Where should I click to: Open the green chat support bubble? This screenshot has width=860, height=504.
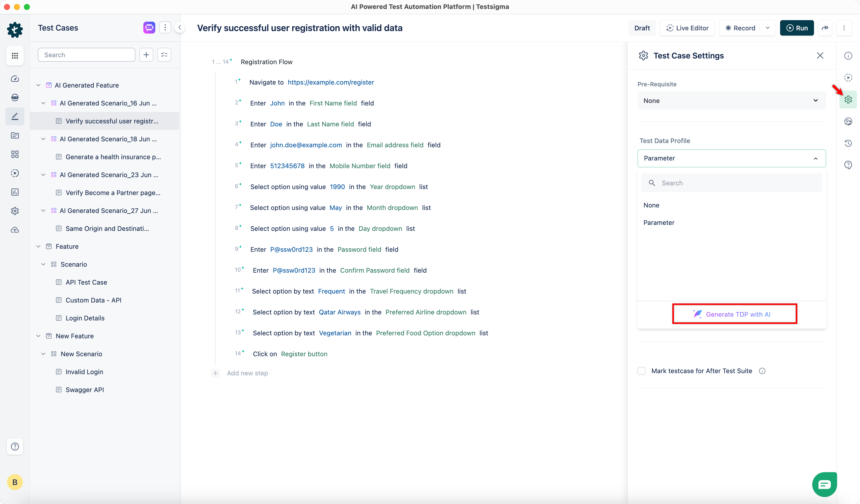coord(824,484)
